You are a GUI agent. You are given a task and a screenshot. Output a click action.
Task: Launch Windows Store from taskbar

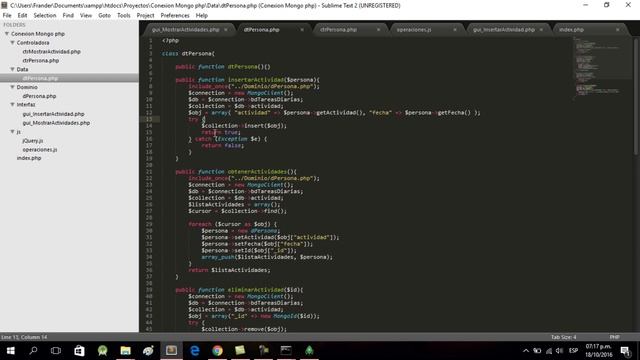pyautogui.click(x=79, y=351)
